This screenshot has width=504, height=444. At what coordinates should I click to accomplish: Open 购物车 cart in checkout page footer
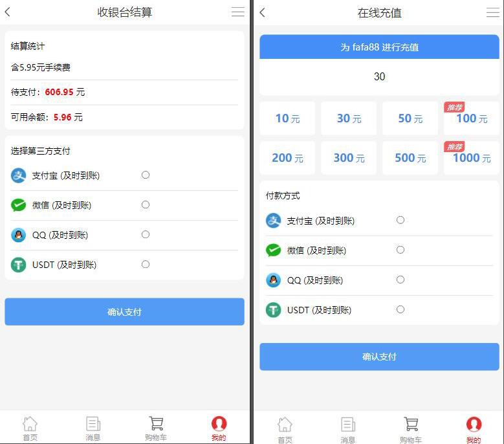click(x=156, y=428)
